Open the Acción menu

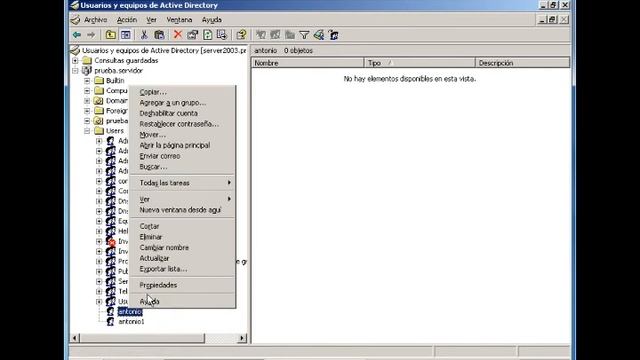(x=127, y=20)
